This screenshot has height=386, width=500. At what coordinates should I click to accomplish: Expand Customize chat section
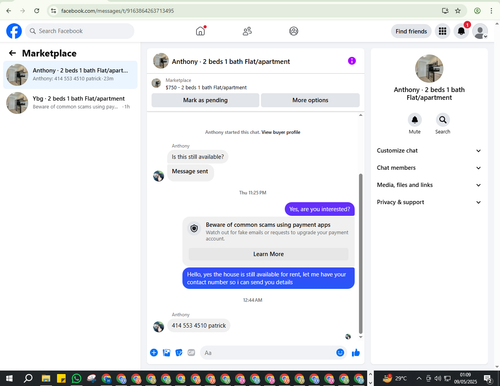click(429, 151)
